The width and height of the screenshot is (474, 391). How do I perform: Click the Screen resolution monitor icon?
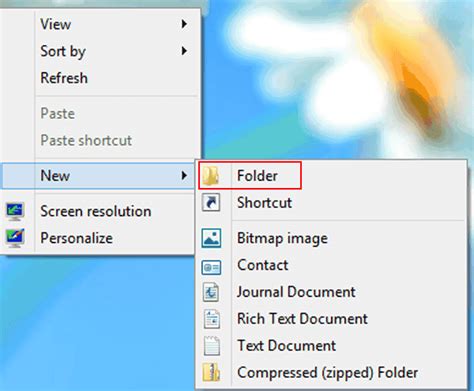coord(15,211)
